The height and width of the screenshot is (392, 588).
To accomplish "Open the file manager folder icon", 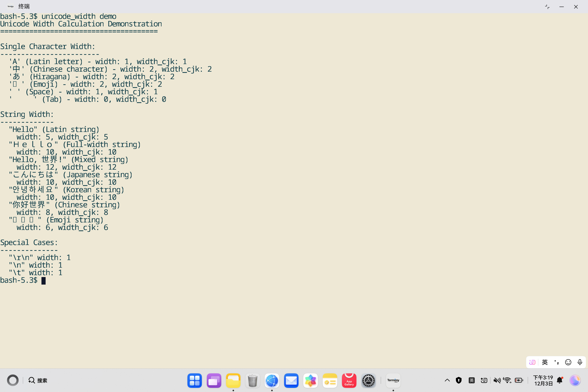I will pos(233,381).
